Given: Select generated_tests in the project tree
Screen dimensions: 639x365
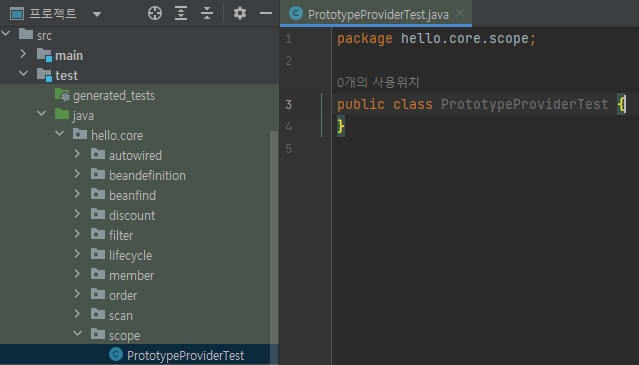Looking at the screenshot, I should pyautogui.click(x=114, y=96).
